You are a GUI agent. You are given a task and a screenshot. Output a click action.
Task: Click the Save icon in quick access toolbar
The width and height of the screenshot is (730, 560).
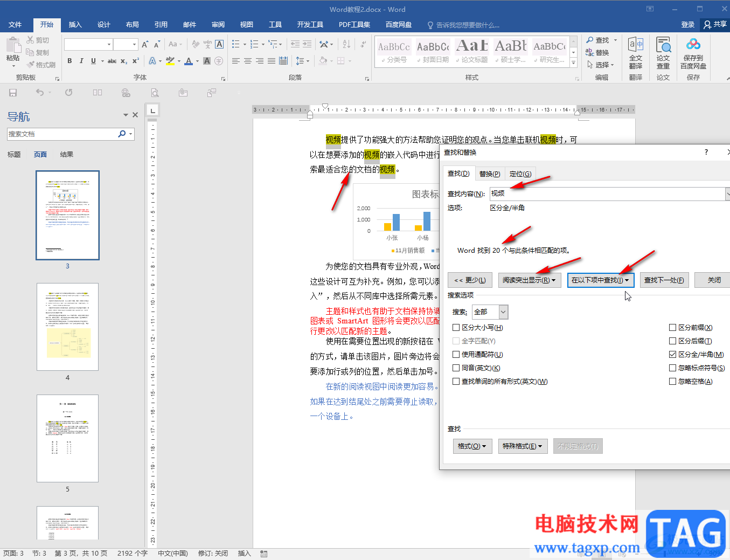[x=13, y=93]
